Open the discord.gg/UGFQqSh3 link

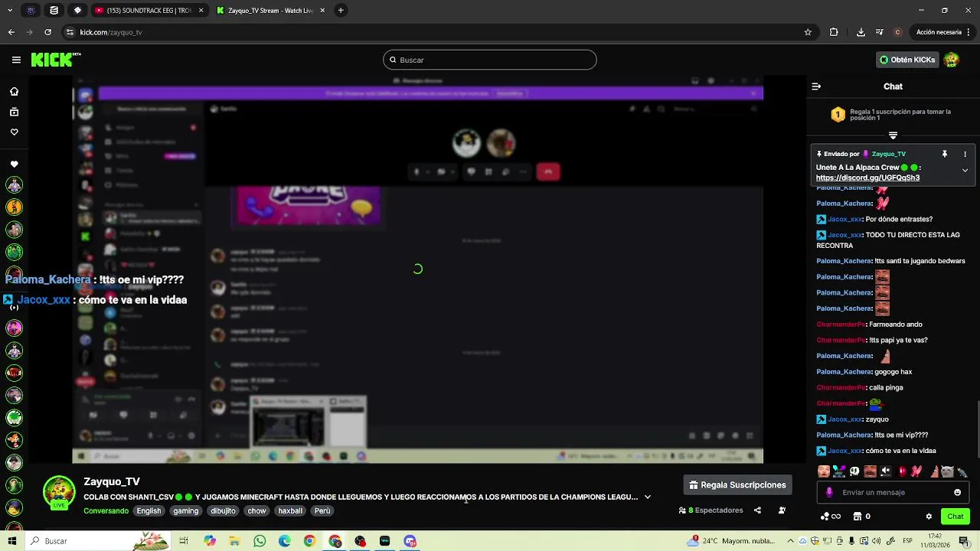tap(867, 178)
